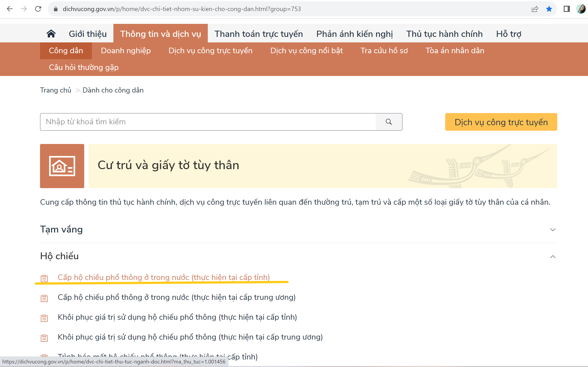Click the magnifier search icon button
Viewport: 588px width, 367px height.
coord(389,122)
